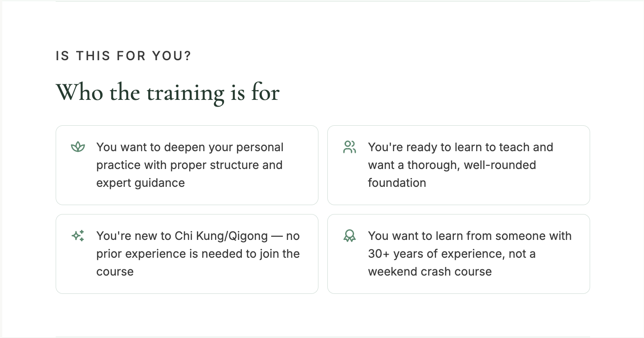Click the 'proper structure' phrase
The width and height of the screenshot is (644, 338).
[208, 165]
